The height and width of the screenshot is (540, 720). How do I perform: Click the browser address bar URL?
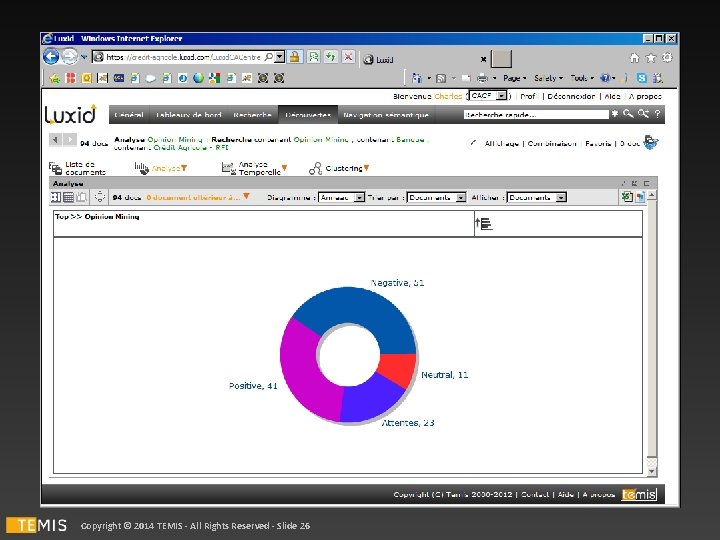tap(183, 57)
